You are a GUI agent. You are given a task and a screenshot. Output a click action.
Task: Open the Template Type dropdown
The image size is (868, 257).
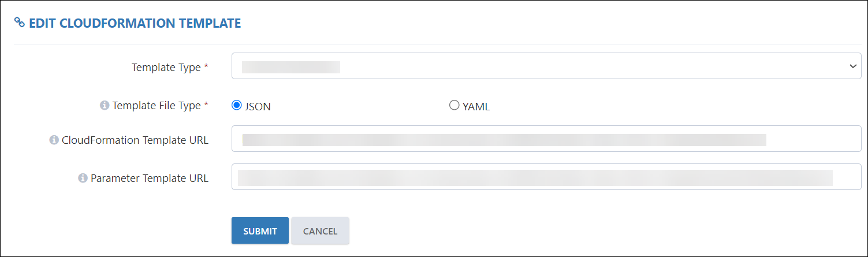coord(546,66)
